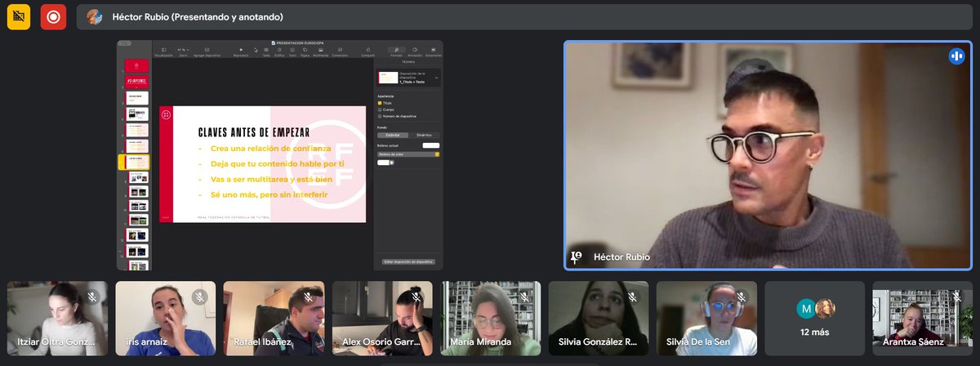Screen dimensions: 980x366
Task: Open the '12 más' participants tile
Action: pyautogui.click(x=815, y=319)
